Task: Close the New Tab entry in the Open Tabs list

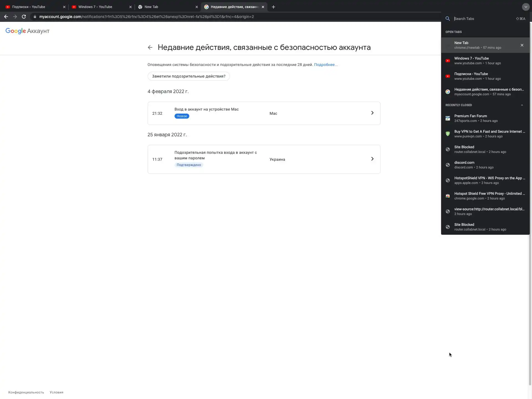Action: coord(522,45)
